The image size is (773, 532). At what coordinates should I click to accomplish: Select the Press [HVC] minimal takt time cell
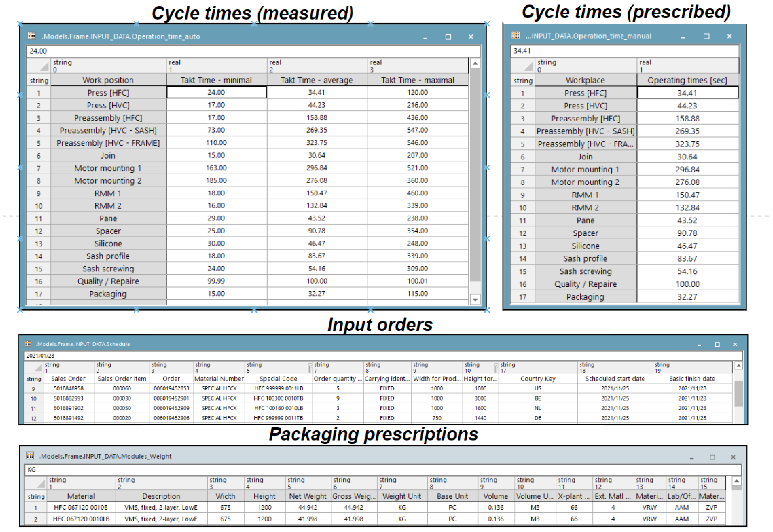216,105
